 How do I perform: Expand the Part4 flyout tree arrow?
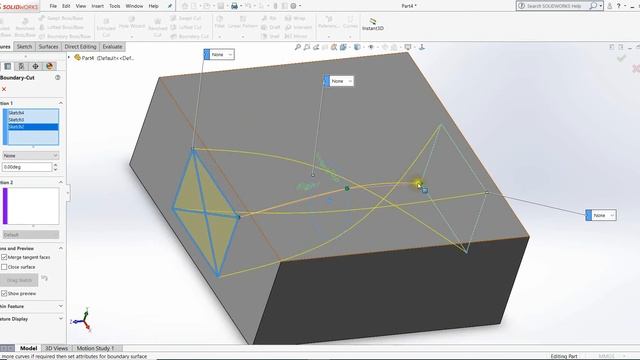69,58
